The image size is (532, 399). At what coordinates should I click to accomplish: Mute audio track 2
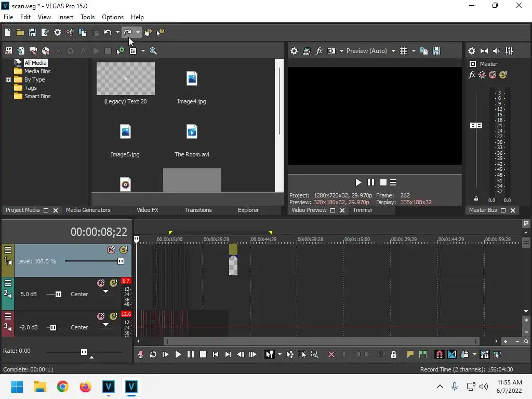[x=101, y=283]
